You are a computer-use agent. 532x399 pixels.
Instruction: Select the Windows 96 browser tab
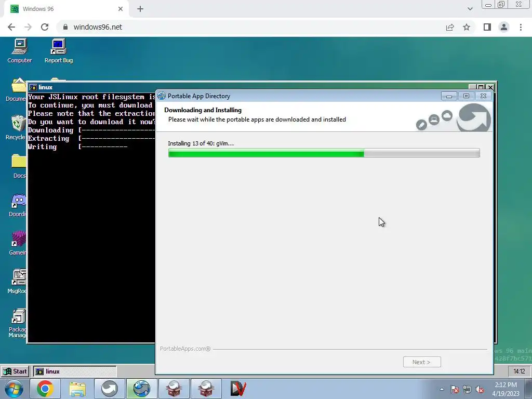66,9
